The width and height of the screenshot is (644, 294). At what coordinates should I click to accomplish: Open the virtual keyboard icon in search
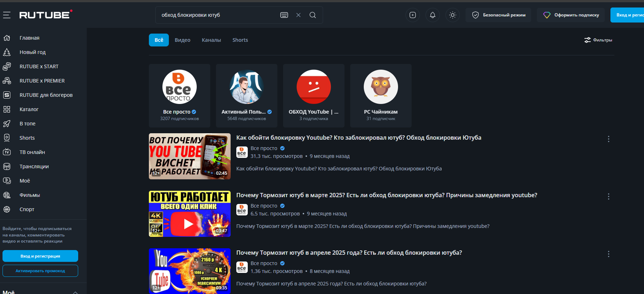tap(284, 15)
